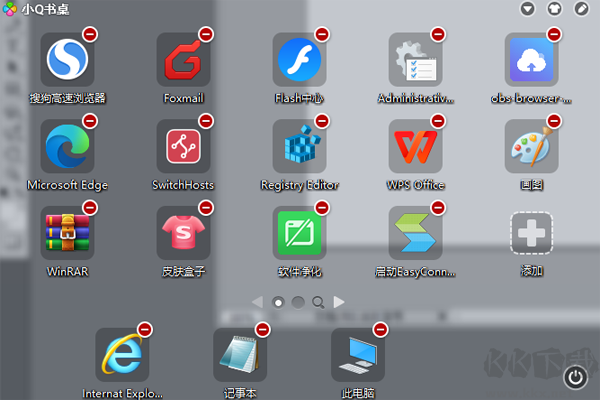Open the Flash中心 app icon
600x400 pixels.
[x=299, y=59]
